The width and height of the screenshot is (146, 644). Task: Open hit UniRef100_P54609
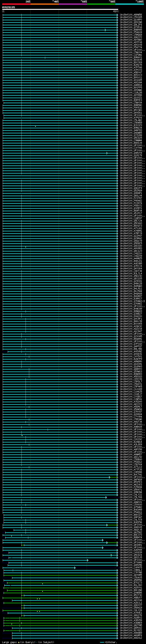click(x=131, y=32)
